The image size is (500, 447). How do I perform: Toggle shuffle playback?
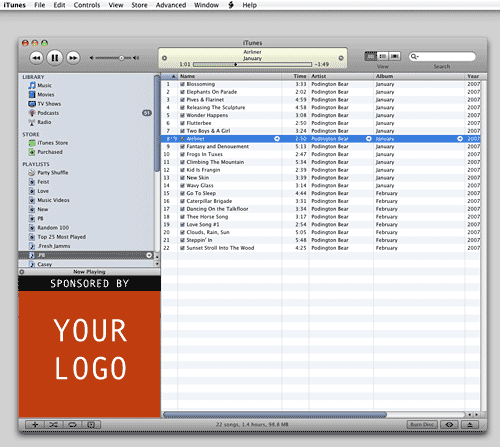pyautogui.click(x=54, y=425)
